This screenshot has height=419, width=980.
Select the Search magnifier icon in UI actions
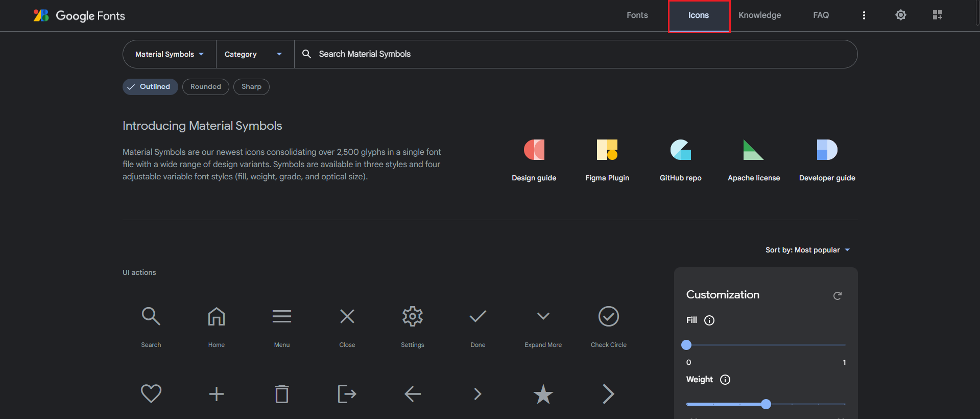(x=151, y=316)
